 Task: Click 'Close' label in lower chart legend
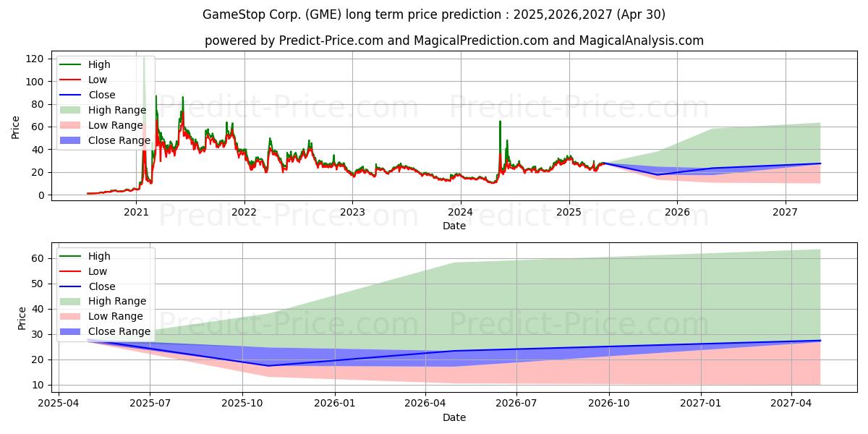click(x=102, y=286)
